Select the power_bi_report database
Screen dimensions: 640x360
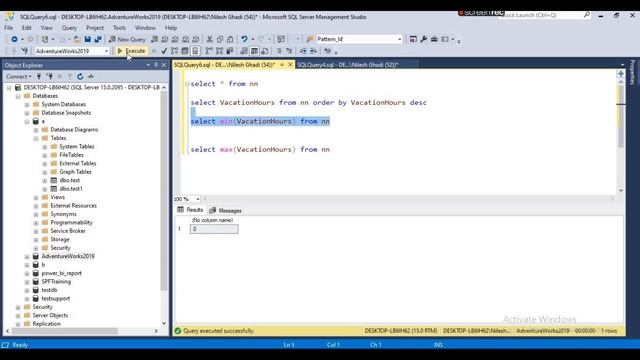tap(61, 273)
